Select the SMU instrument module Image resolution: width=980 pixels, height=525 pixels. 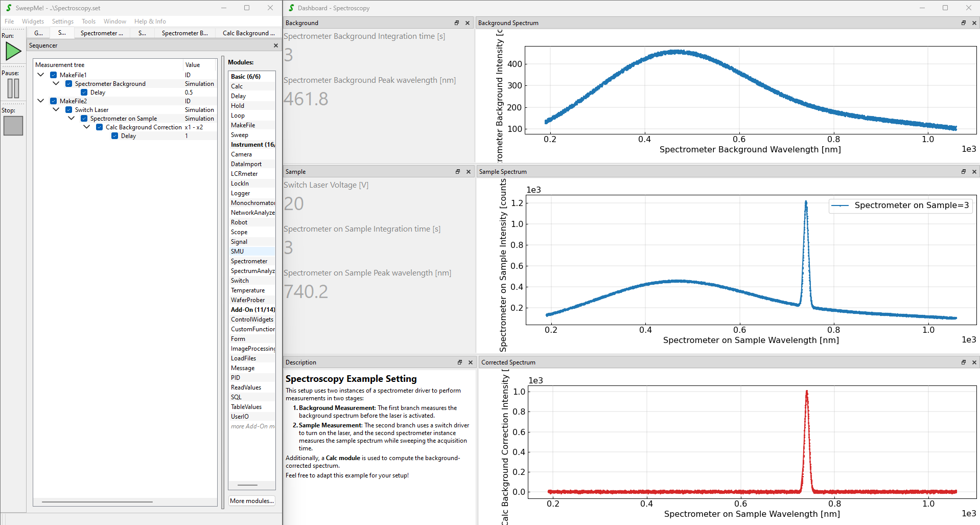coord(252,252)
